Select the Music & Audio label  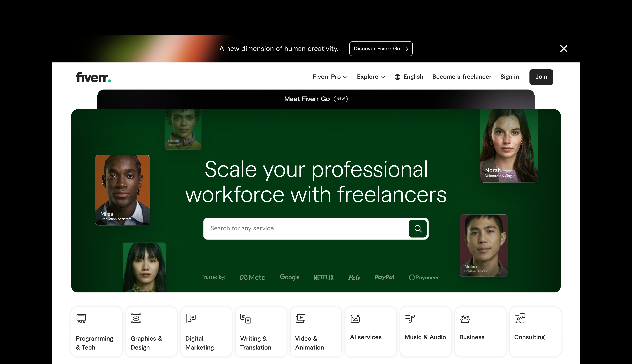pyautogui.click(x=425, y=337)
